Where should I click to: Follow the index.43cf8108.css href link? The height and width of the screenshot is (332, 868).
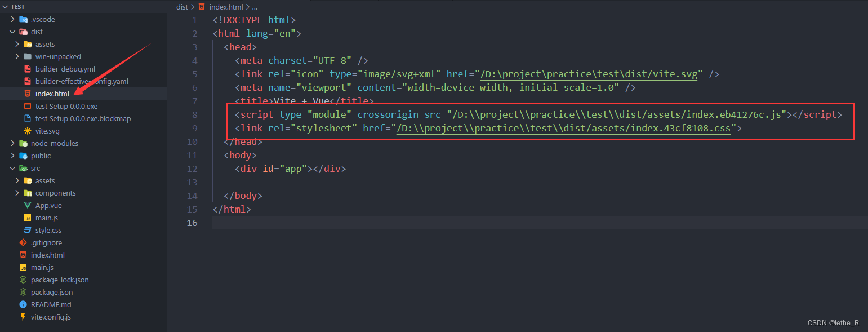point(564,128)
